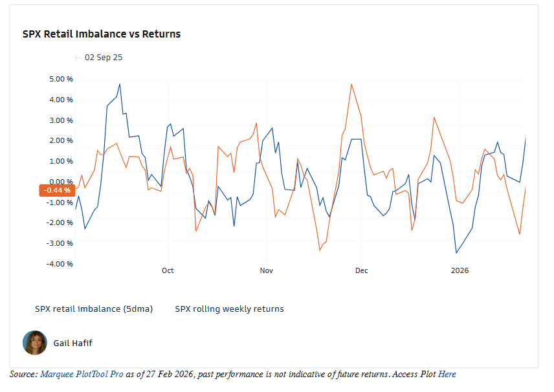The height and width of the screenshot is (392, 554).
Task: Click the 5.00 % y-axis label
Action: [x=61, y=80]
